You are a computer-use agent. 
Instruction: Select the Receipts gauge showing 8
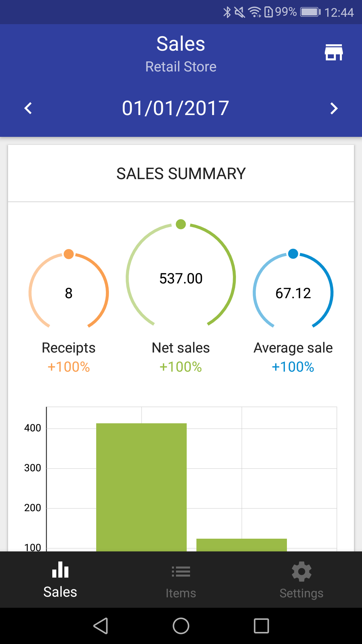(x=69, y=293)
